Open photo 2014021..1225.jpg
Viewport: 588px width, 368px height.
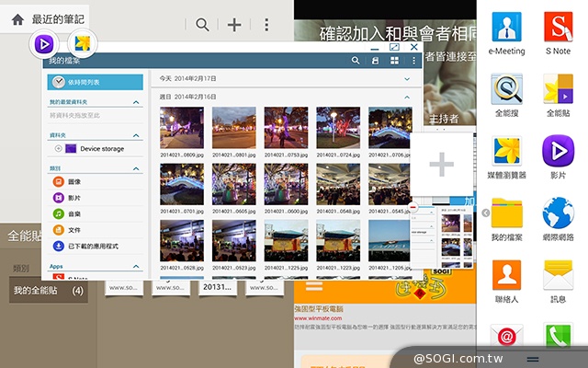(x=286, y=241)
